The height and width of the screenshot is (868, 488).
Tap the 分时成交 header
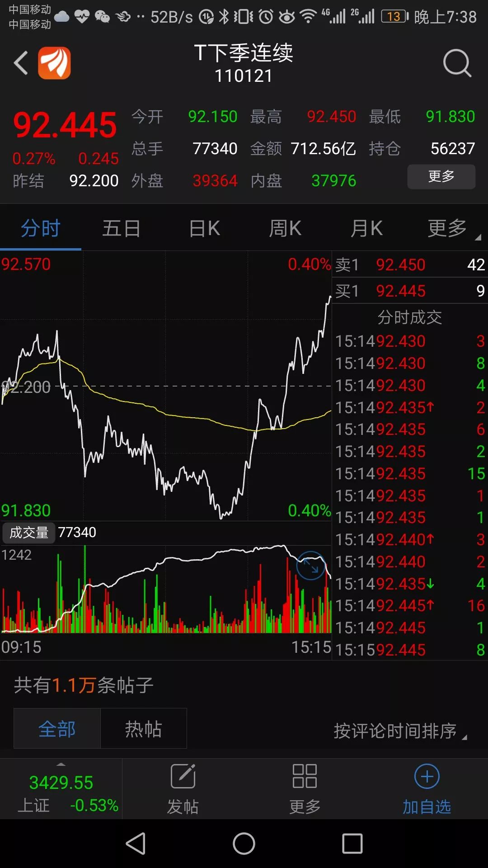click(410, 317)
